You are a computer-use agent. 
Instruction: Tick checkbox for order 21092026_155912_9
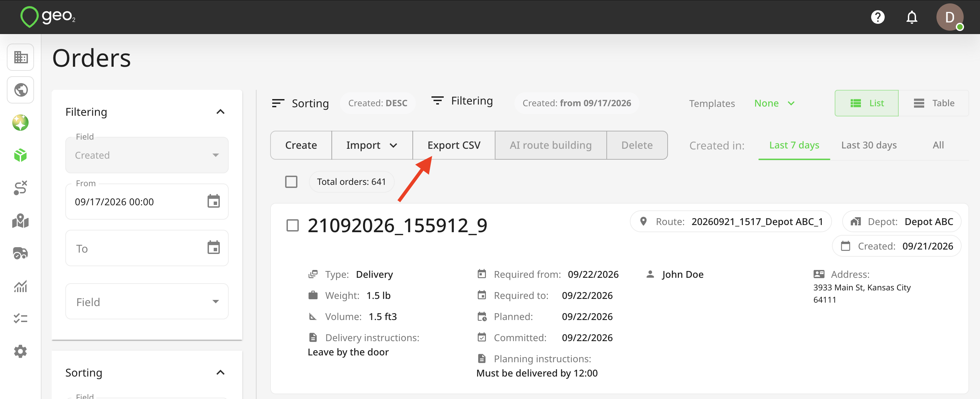(292, 225)
